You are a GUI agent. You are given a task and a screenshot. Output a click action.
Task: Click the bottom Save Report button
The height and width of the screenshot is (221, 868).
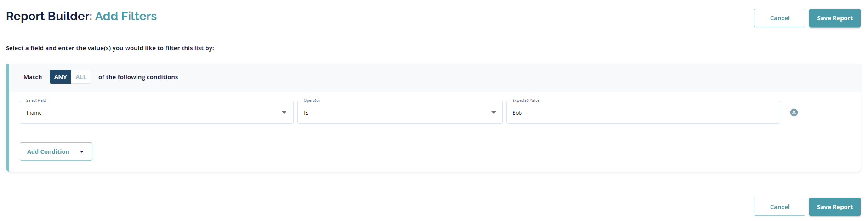click(834, 207)
